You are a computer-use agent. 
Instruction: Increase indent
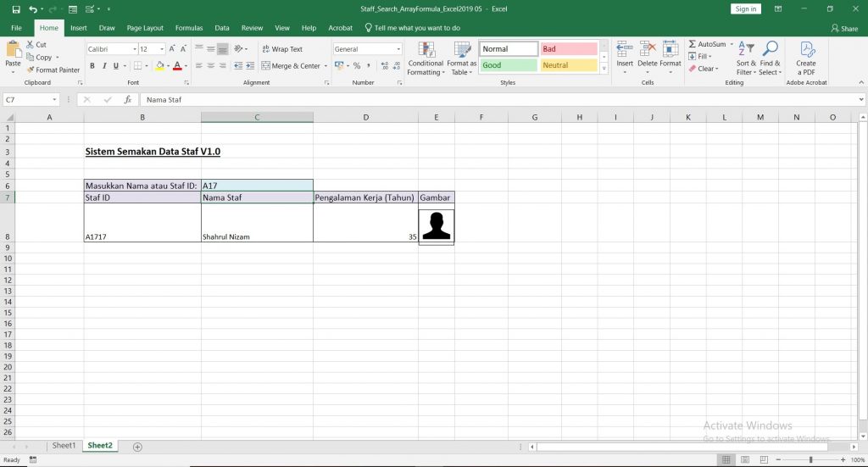(x=250, y=66)
